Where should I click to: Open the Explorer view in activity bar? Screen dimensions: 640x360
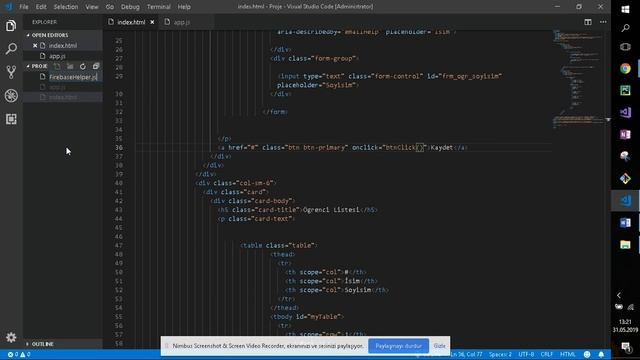pos(11,26)
